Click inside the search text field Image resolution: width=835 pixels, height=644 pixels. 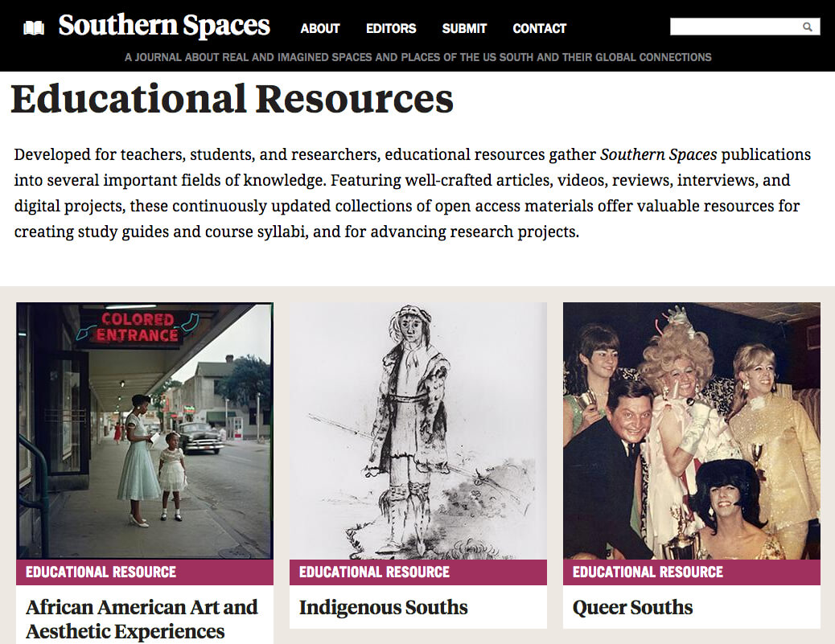(x=734, y=27)
